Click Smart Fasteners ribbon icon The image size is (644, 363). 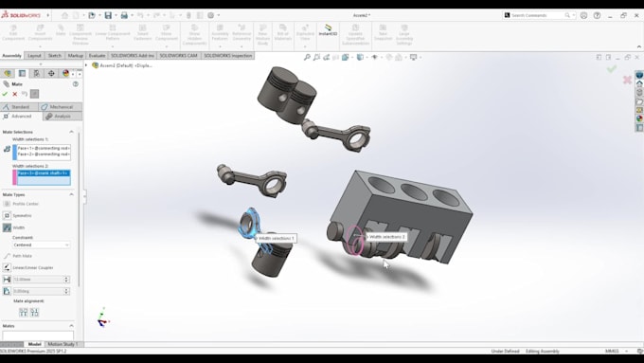[142, 32]
